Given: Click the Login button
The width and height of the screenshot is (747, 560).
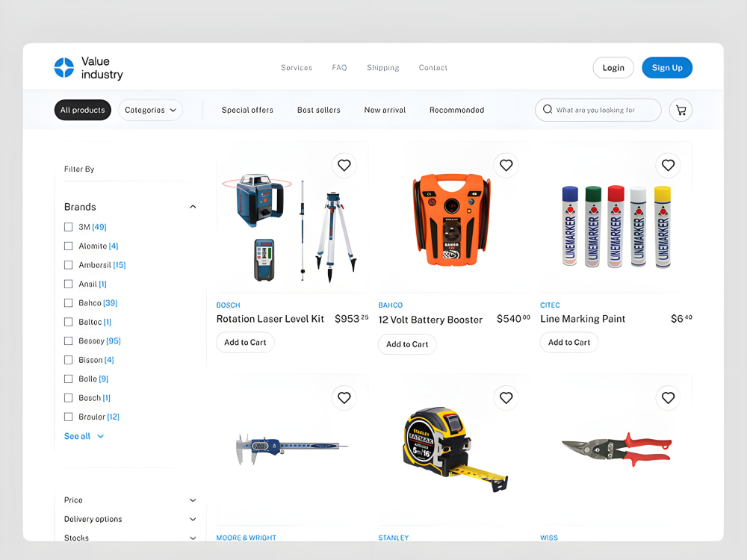Looking at the screenshot, I should click(613, 68).
